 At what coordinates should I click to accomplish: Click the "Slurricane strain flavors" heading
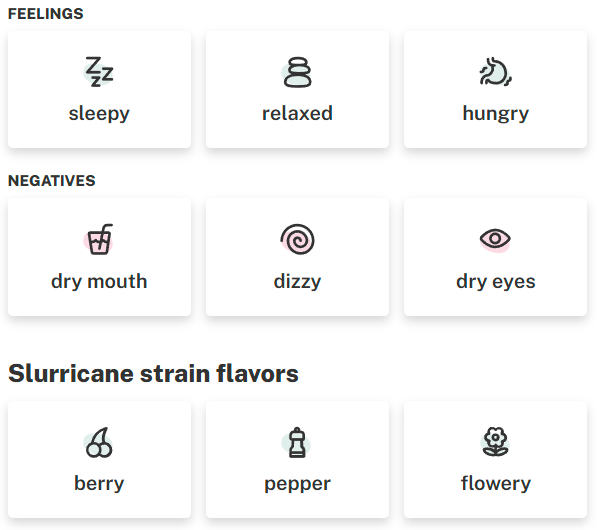tap(153, 373)
